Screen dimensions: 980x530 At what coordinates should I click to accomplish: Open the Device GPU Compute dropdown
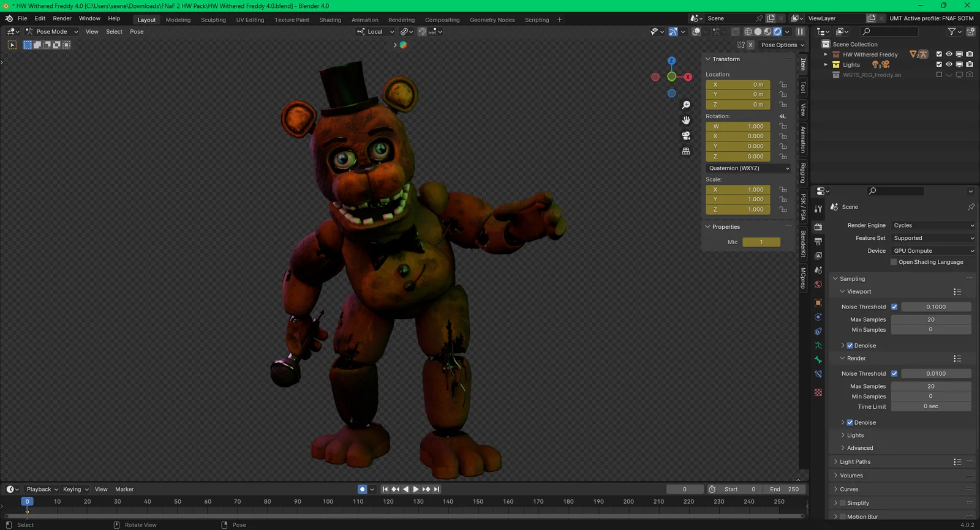933,251
